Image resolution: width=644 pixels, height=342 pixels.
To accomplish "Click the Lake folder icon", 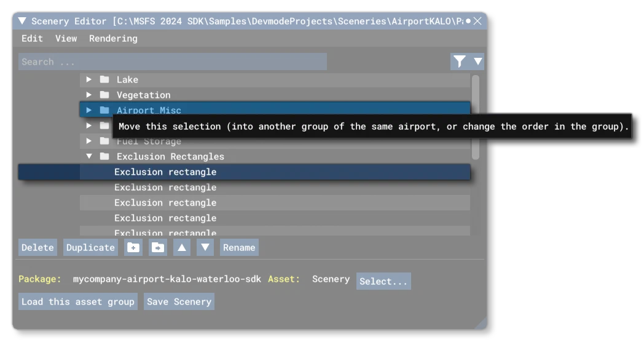I will coord(104,79).
